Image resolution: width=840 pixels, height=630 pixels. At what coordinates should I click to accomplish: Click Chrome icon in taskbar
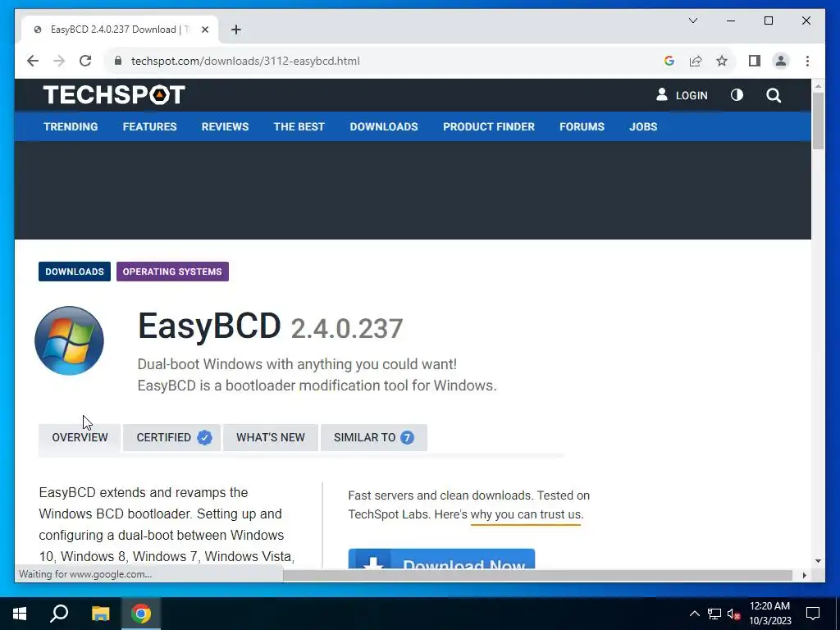141,614
